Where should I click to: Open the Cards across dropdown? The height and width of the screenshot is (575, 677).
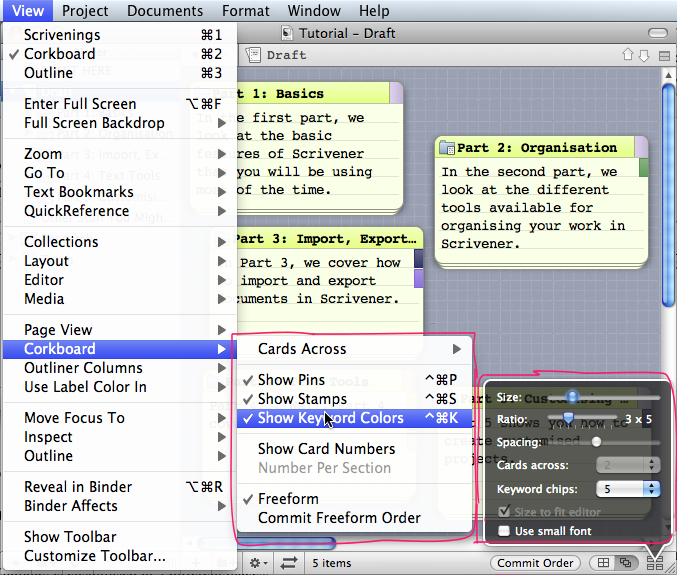tap(628, 465)
